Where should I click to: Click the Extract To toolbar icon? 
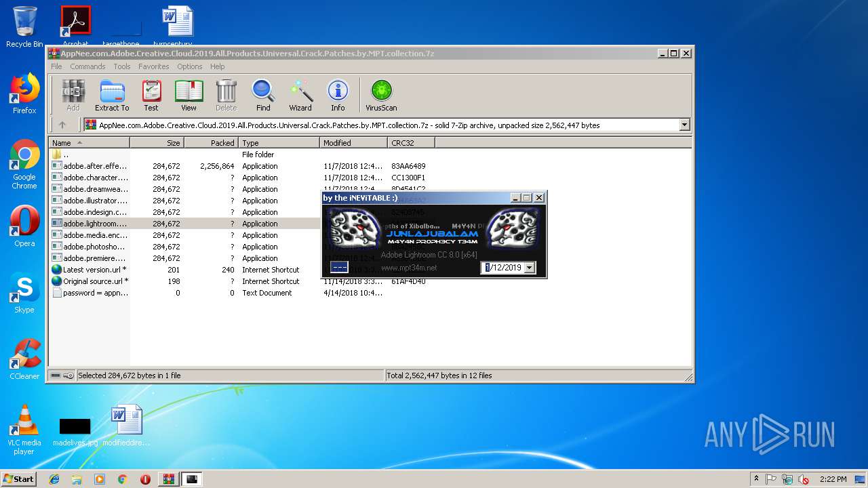click(x=112, y=95)
